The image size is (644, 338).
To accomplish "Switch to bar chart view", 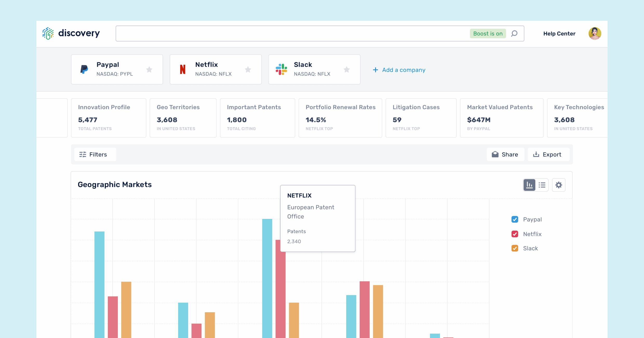I will 529,185.
